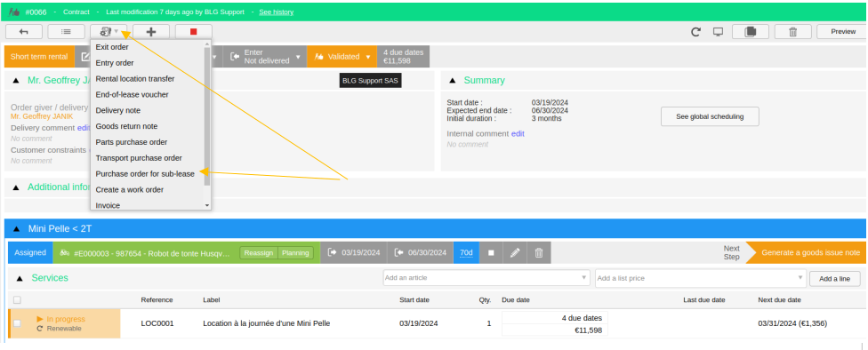Tick the LOC0001 service row checkbox

pyautogui.click(x=17, y=323)
